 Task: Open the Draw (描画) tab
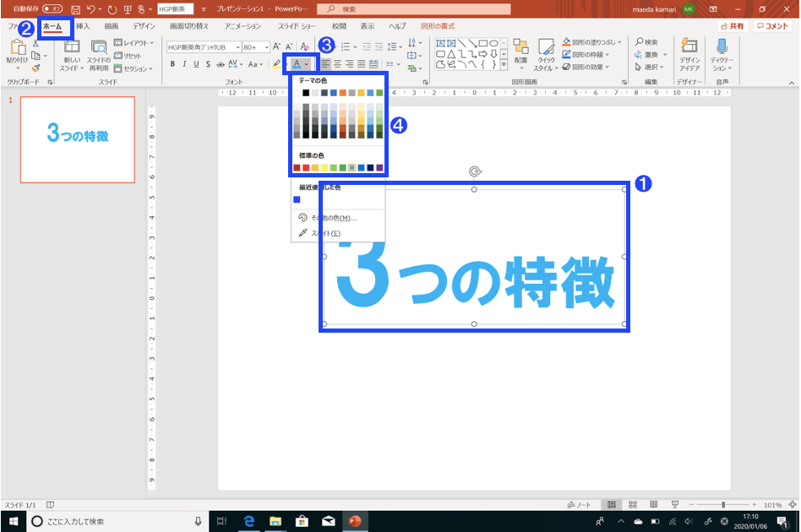112,26
